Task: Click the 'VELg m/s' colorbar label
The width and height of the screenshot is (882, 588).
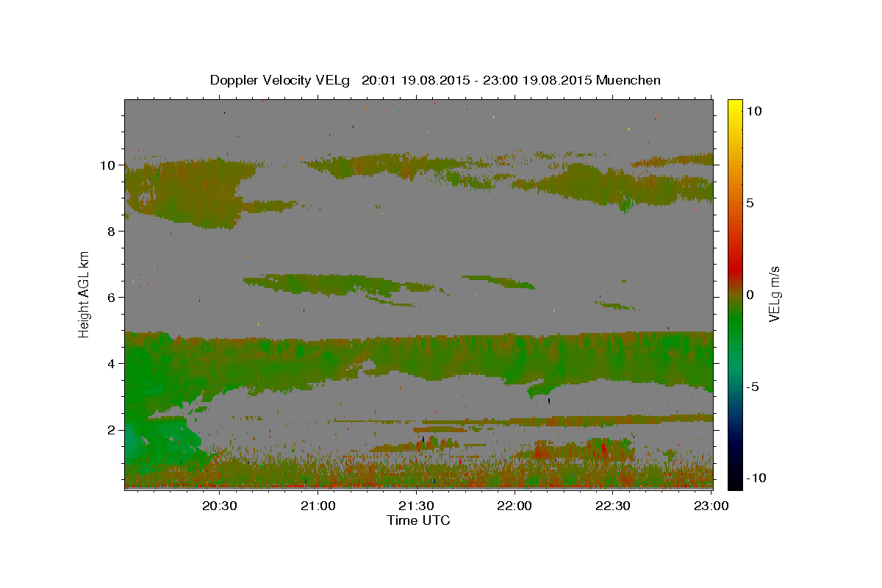Action: [774, 295]
